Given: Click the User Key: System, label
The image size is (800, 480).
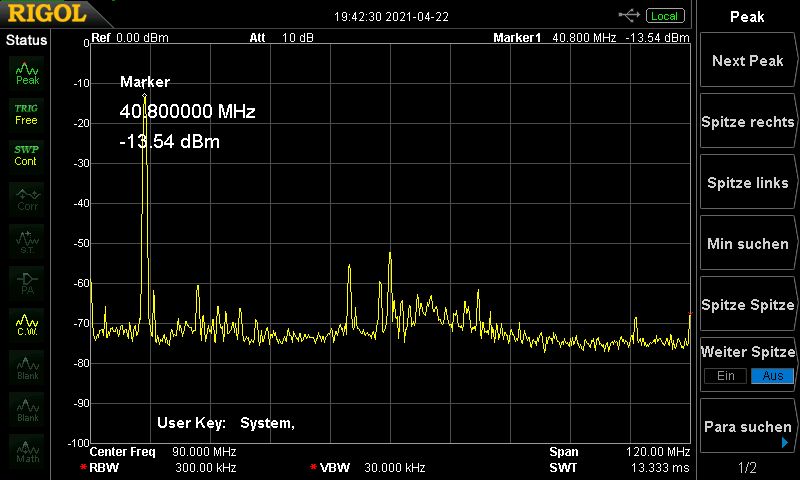Looking at the screenshot, I should click(x=226, y=423).
